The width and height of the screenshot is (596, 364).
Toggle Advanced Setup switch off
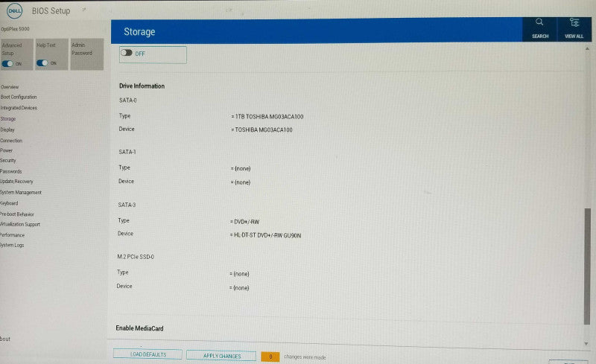click(x=7, y=64)
